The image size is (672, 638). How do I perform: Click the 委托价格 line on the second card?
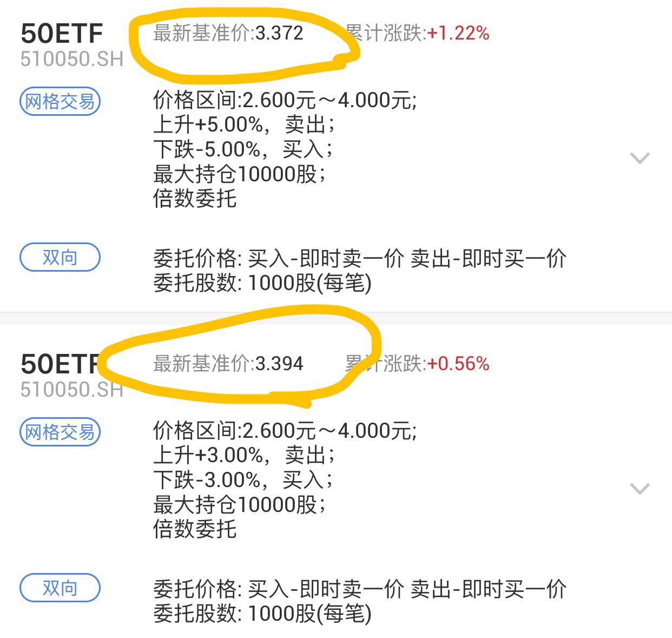pos(360,589)
